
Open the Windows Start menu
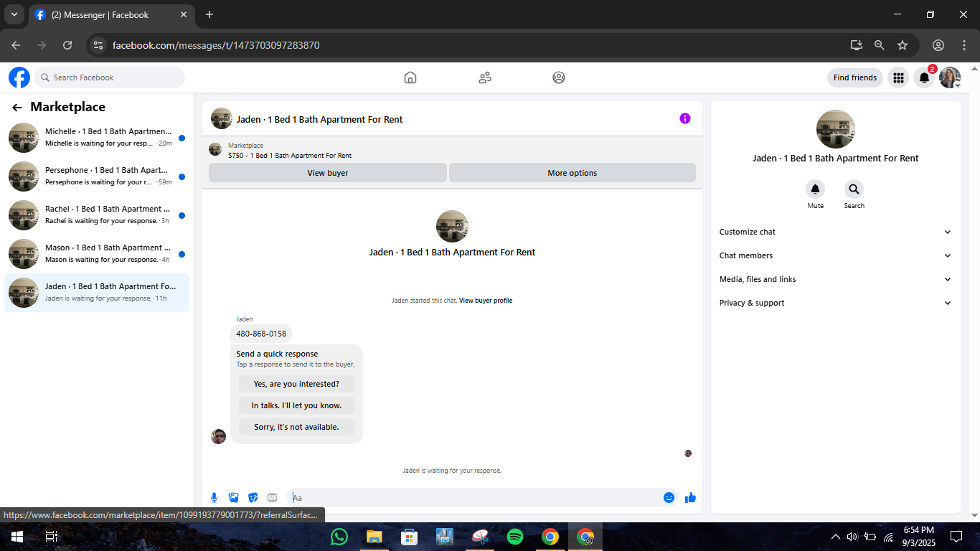click(17, 537)
